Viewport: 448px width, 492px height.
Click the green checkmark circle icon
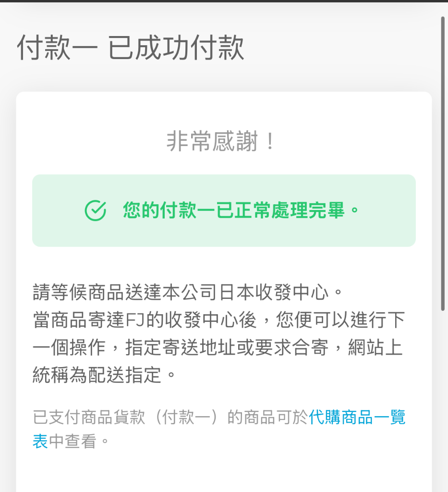click(x=95, y=210)
